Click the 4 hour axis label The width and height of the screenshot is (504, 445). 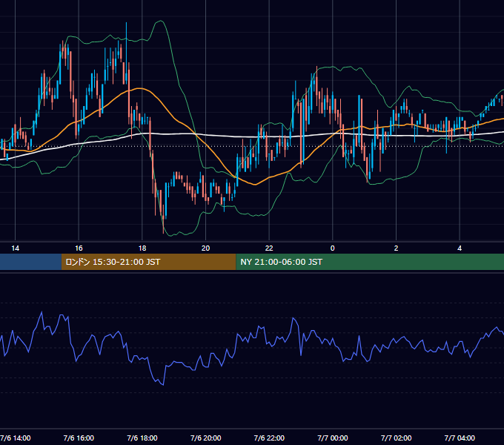click(x=460, y=248)
